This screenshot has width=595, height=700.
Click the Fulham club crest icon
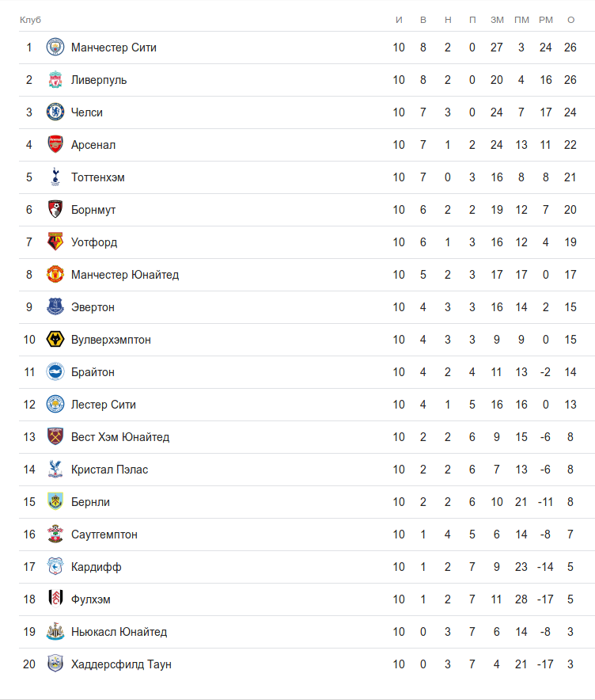click(x=55, y=599)
